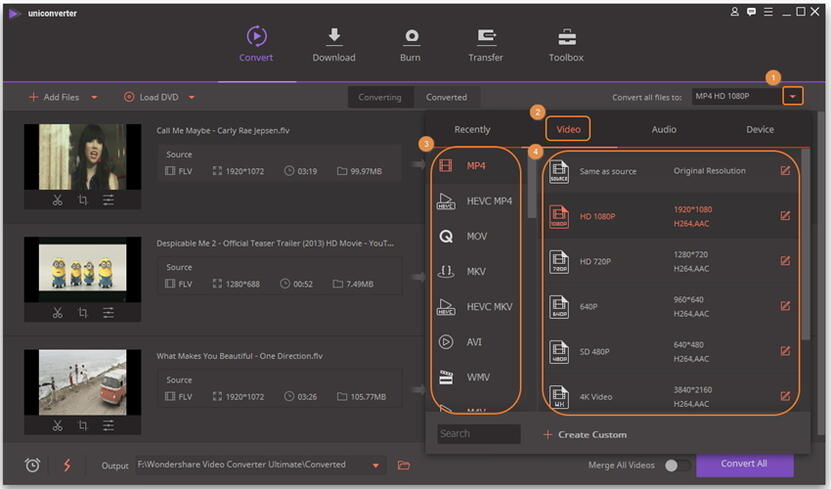Click Convert All button
Screen dimensions: 831x489
click(744, 464)
